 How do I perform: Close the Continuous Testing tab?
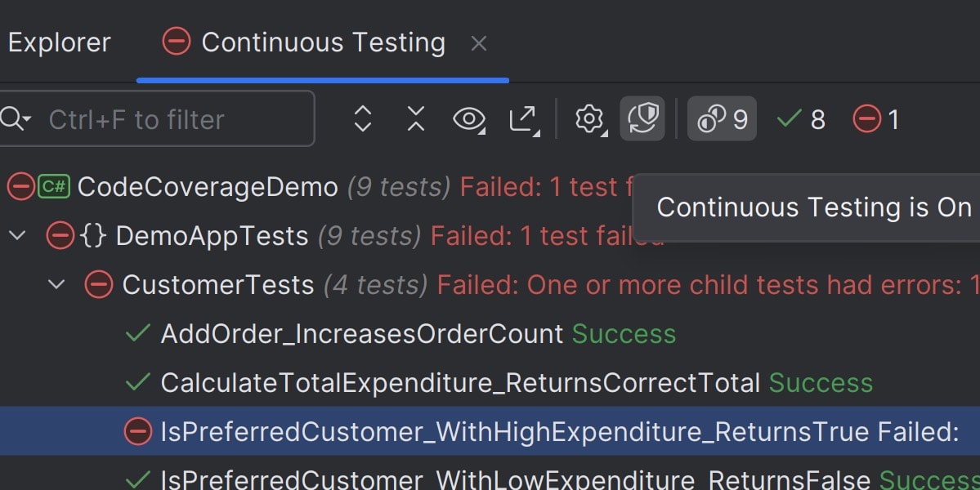coord(479,43)
